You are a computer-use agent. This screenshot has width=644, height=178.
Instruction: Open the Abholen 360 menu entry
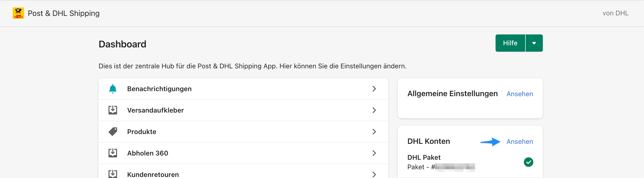[243, 153]
